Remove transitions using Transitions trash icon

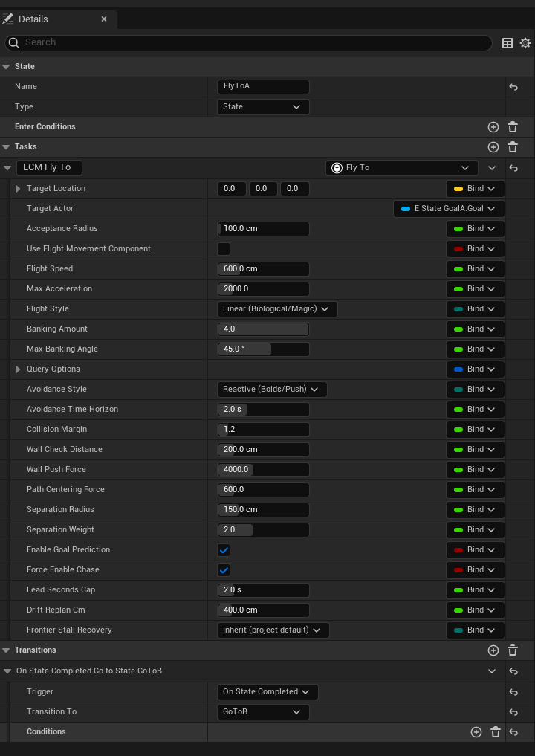tap(513, 650)
